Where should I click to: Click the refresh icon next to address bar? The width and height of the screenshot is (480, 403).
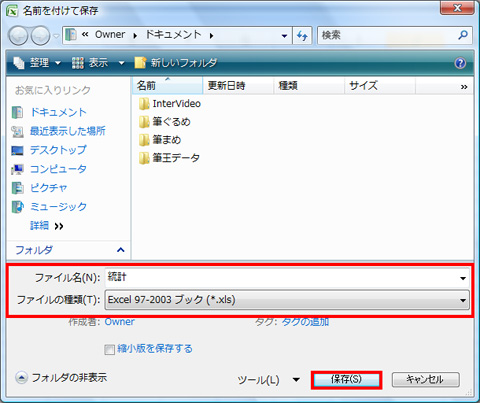point(302,35)
